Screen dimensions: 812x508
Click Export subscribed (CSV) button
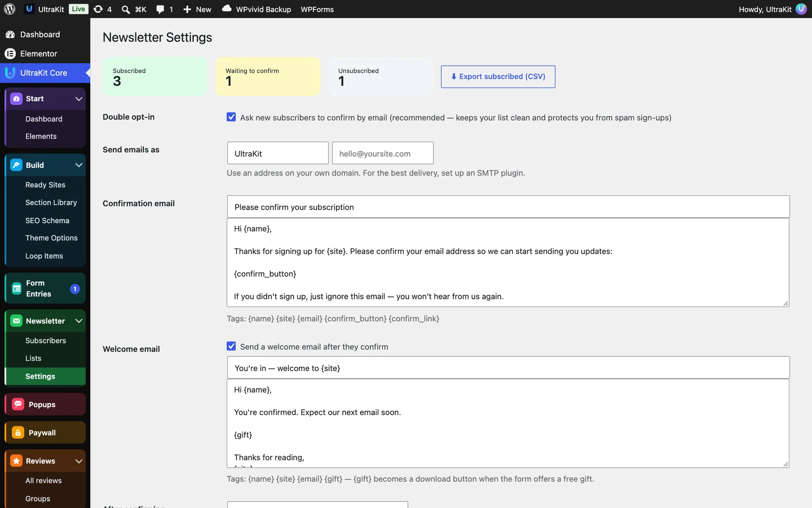(x=498, y=77)
